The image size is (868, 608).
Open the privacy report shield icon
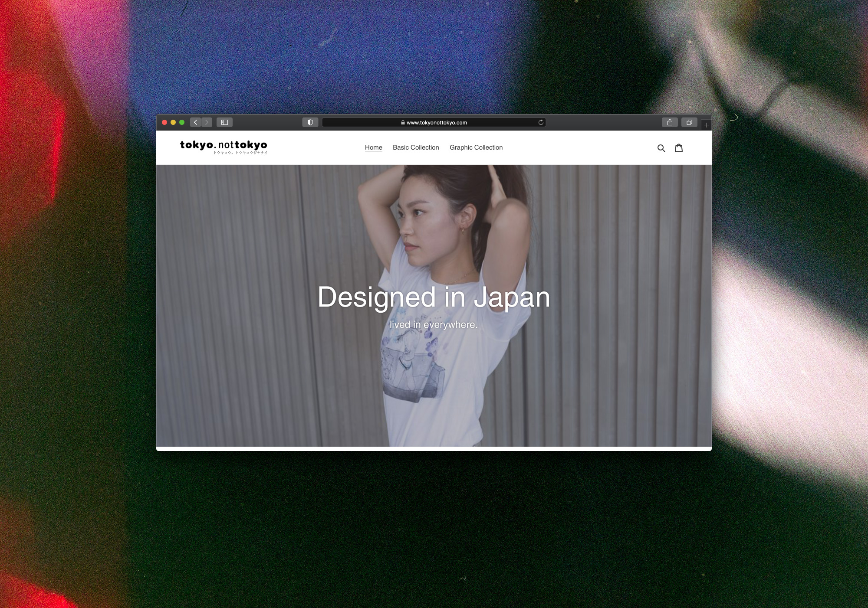coord(310,122)
